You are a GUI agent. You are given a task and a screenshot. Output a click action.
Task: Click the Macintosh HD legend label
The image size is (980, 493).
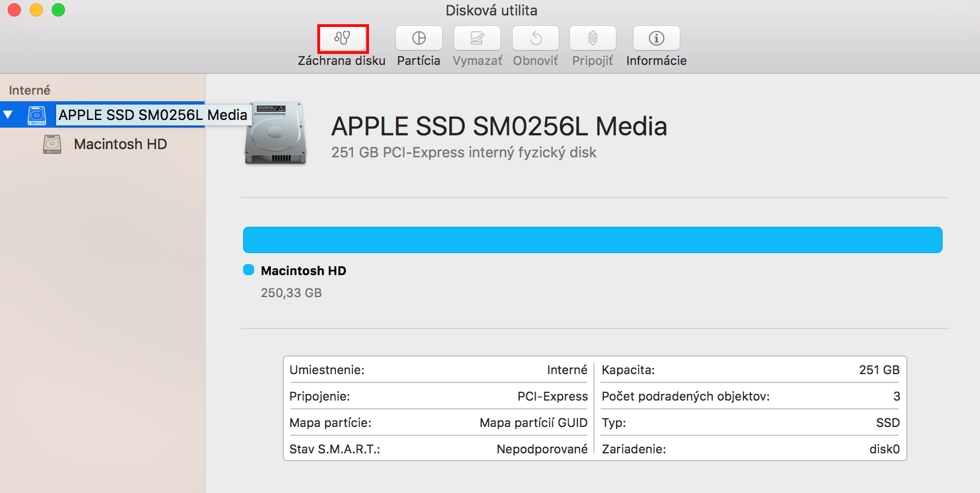pos(304,271)
